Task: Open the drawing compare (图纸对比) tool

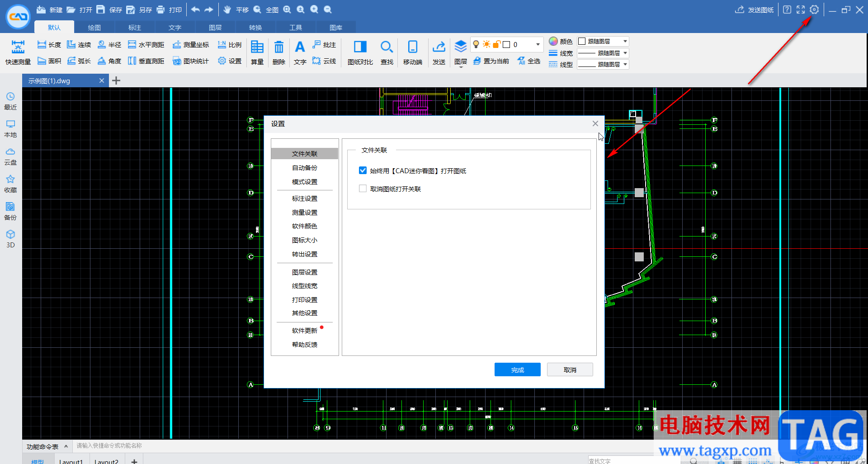Action: pyautogui.click(x=360, y=47)
